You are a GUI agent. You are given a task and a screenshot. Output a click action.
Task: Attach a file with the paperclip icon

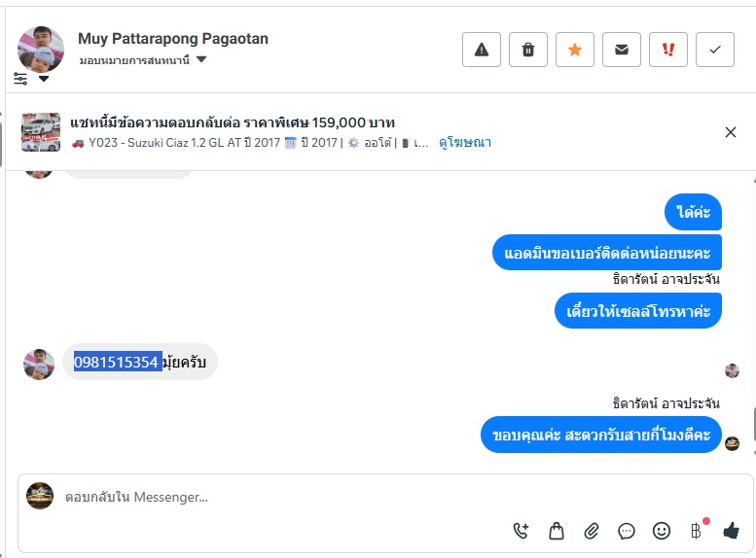(592, 531)
